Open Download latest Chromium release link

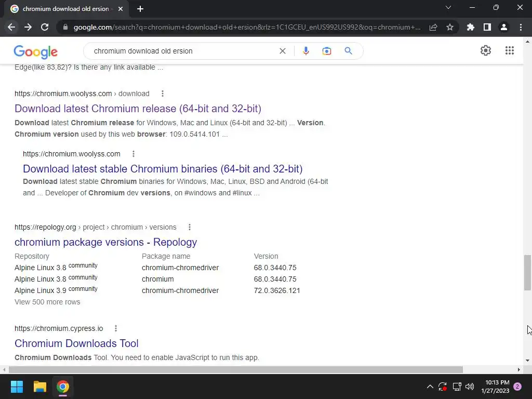(x=138, y=109)
